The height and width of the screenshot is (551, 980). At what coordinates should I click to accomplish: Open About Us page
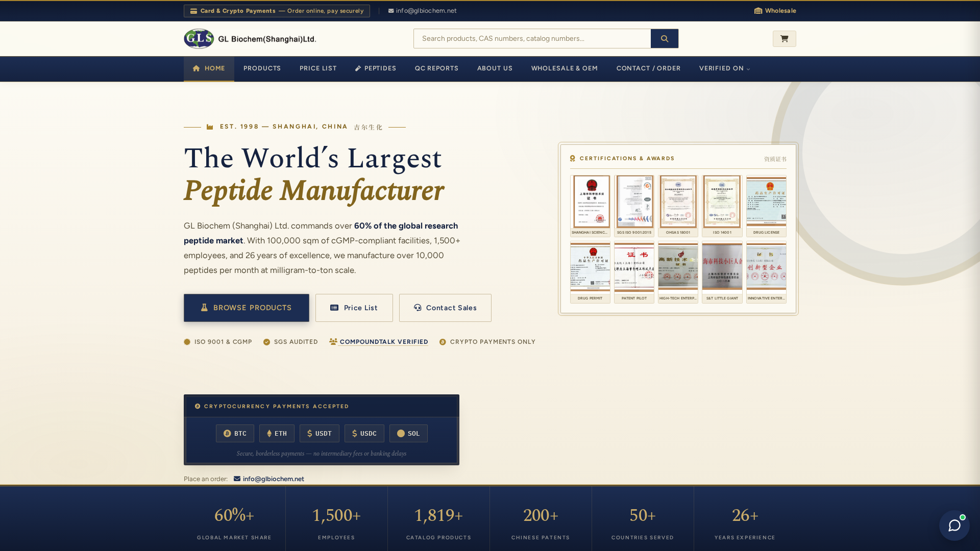click(x=495, y=68)
